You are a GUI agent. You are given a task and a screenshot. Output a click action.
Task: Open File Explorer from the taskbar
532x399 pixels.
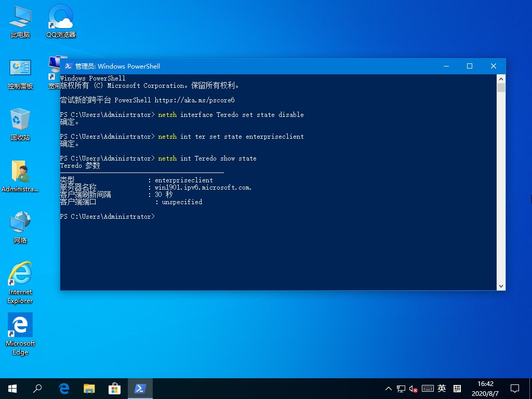pos(89,388)
